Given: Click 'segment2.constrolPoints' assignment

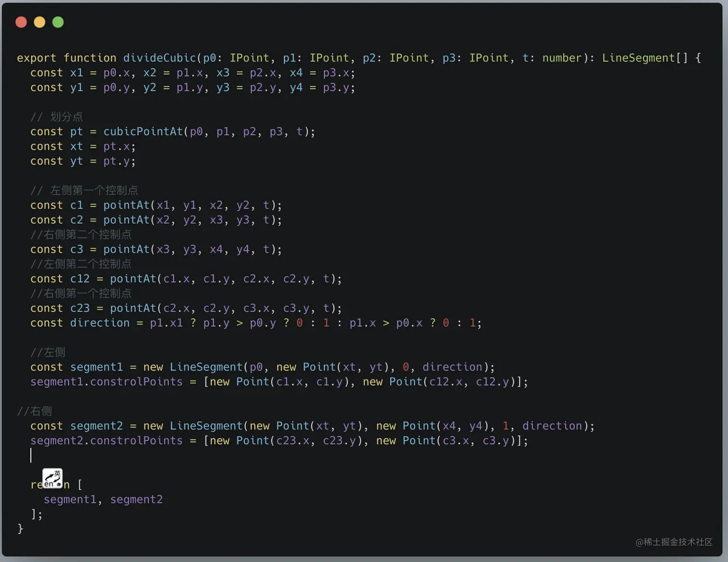Looking at the screenshot, I should click(279, 441).
